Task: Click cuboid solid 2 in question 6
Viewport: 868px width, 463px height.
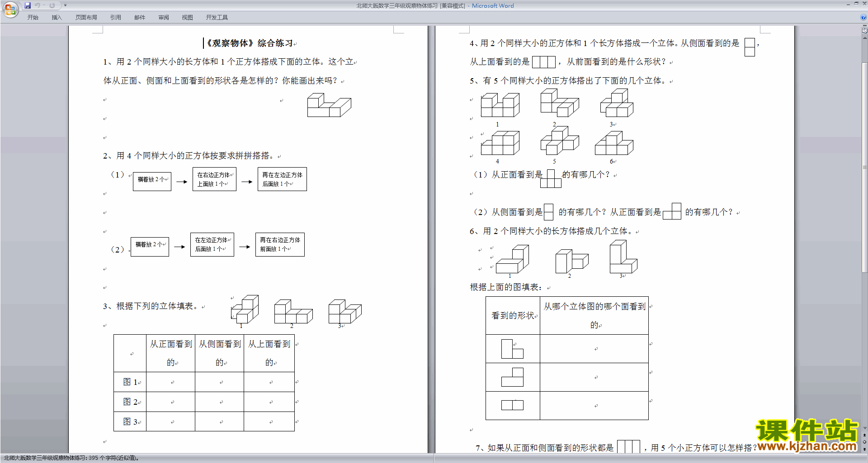Action: pyautogui.click(x=572, y=261)
